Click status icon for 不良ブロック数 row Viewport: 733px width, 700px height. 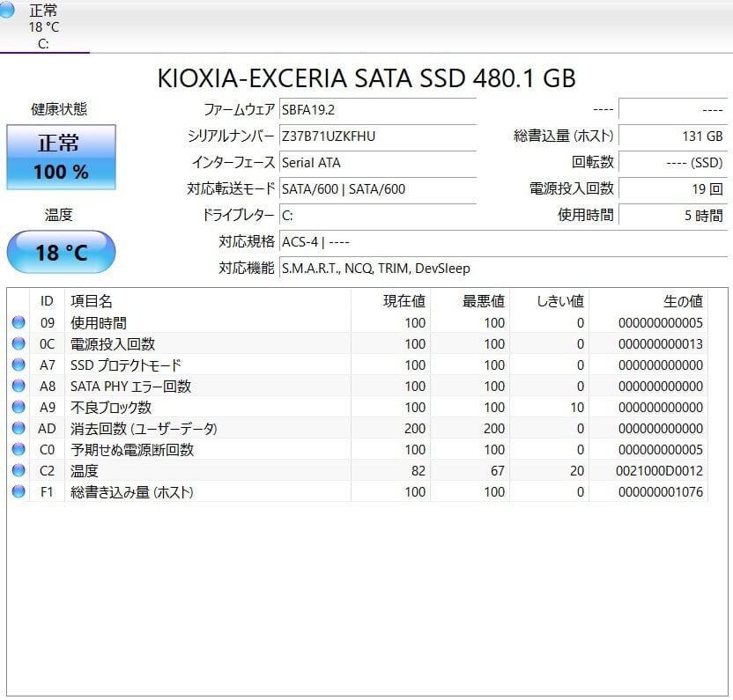click(19, 408)
